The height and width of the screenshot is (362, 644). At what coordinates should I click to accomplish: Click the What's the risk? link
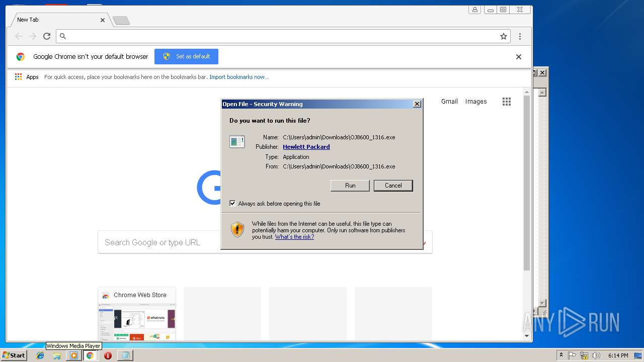294,237
